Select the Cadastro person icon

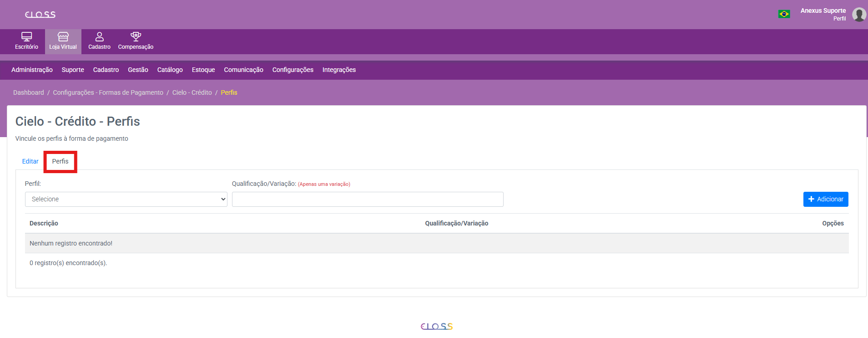click(99, 36)
